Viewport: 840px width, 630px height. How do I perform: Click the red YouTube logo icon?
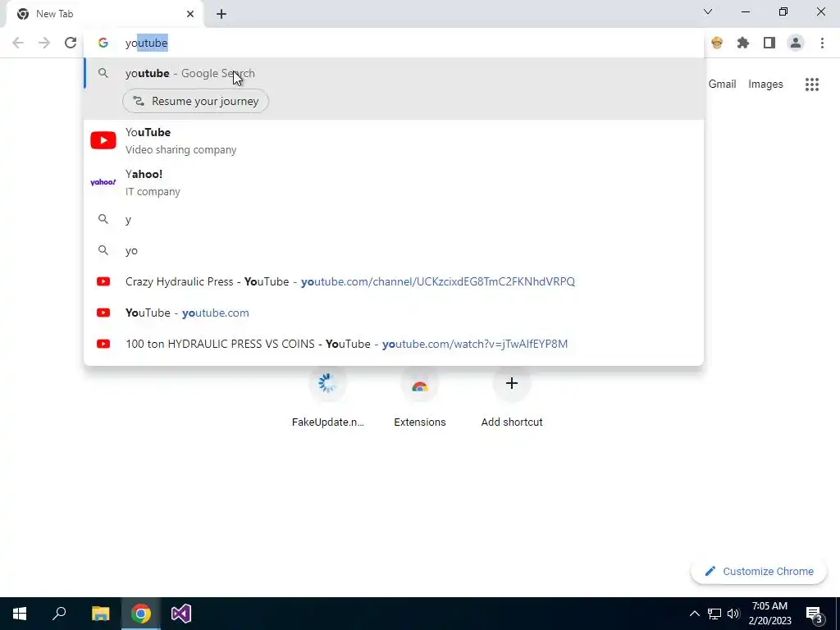click(x=103, y=140)
